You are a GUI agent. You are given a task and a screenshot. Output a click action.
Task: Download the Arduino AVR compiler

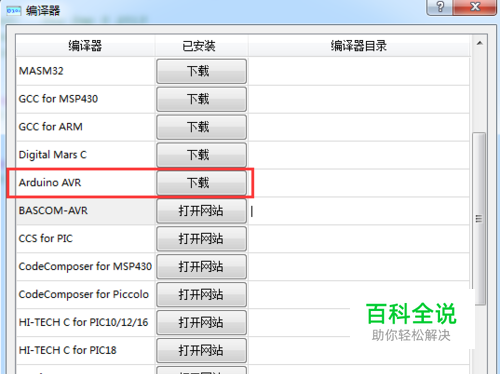click(201, 183)
